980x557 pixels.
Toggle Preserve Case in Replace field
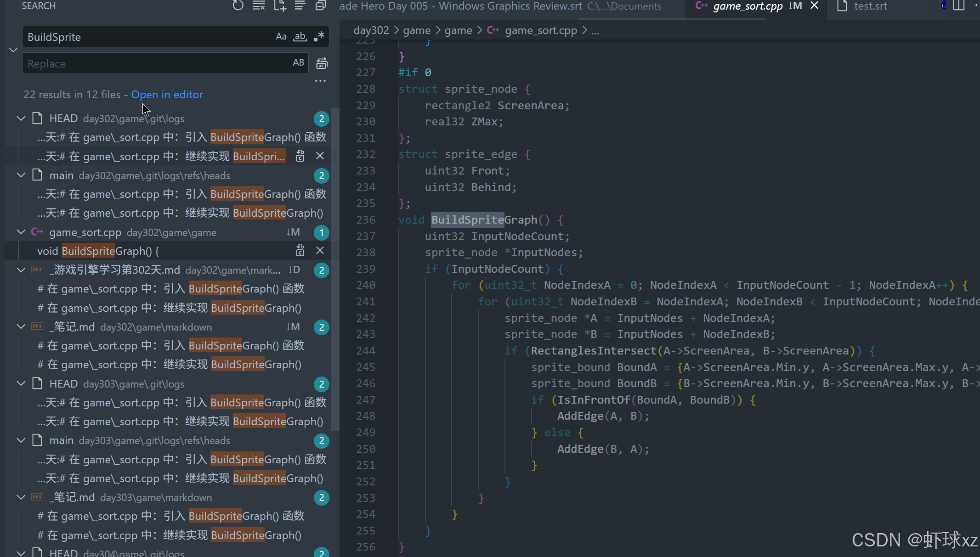pos(298,63)
